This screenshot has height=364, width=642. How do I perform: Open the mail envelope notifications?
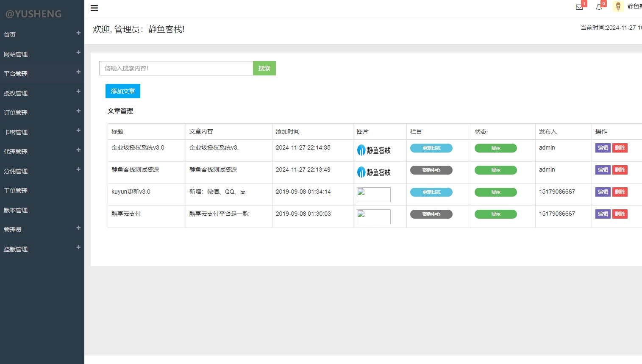[579, 7]
